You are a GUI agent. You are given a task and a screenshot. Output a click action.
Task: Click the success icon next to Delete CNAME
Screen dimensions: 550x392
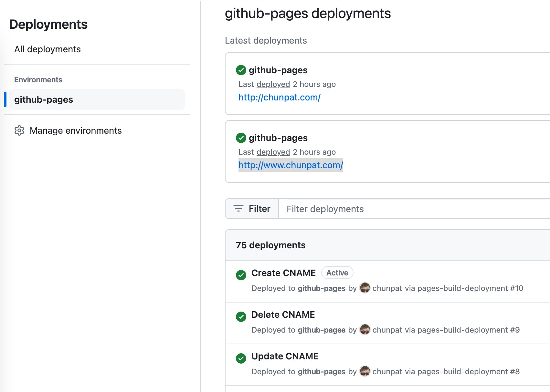[x=241, y=317]
